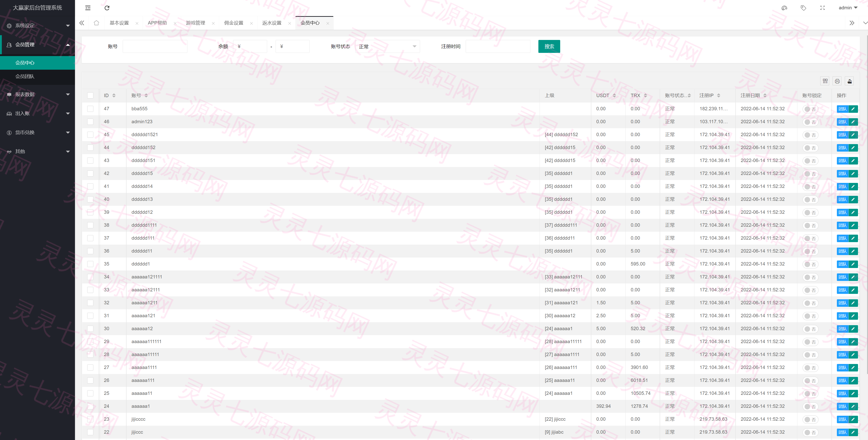Click 团队 button for bba555 row
868x440 pixels.
[x=842, y=109]
